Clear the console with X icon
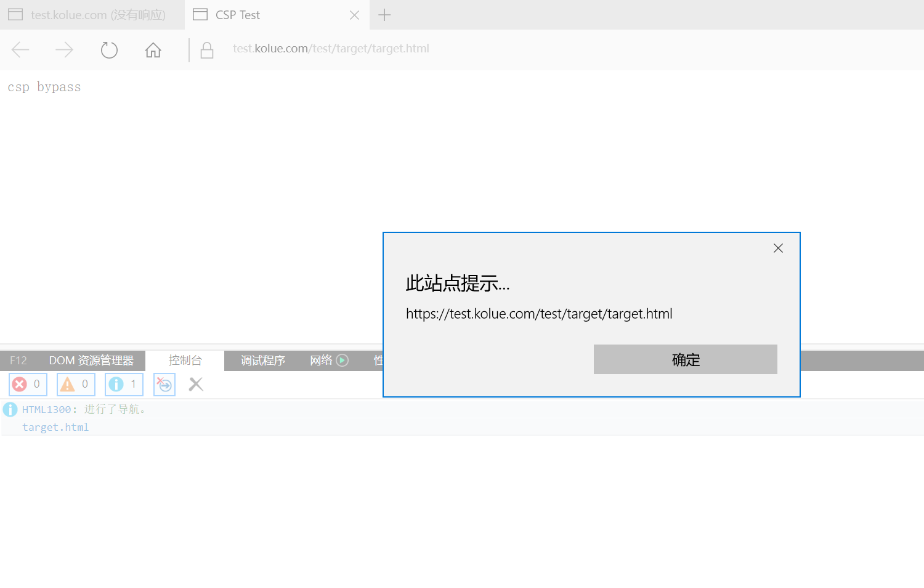924x588 pixels. [x=196, y=384]
